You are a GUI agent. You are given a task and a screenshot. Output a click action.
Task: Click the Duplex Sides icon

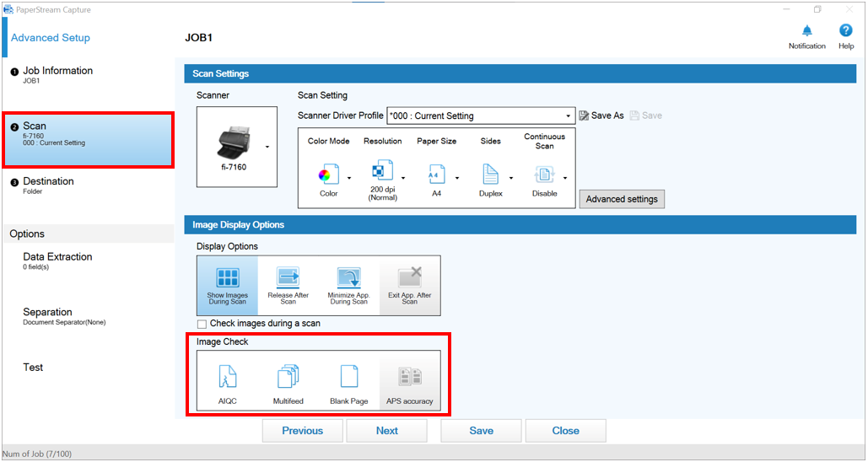coord(490,175)
